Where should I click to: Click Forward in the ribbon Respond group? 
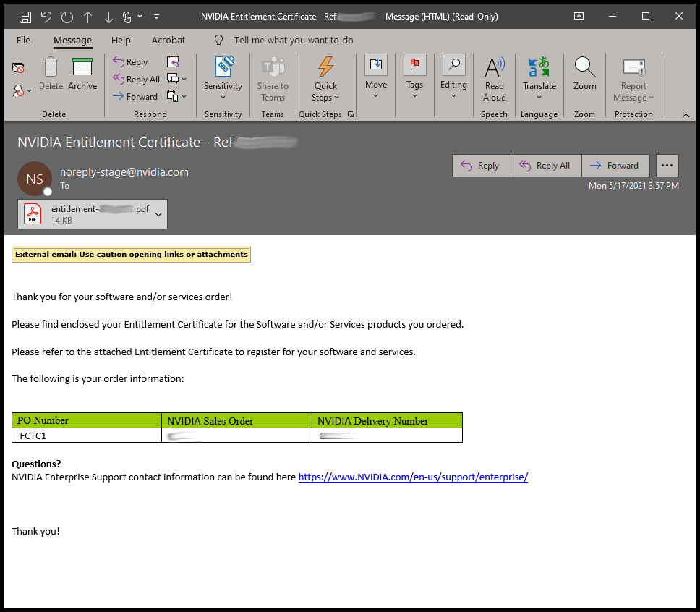tap(135, 96)
